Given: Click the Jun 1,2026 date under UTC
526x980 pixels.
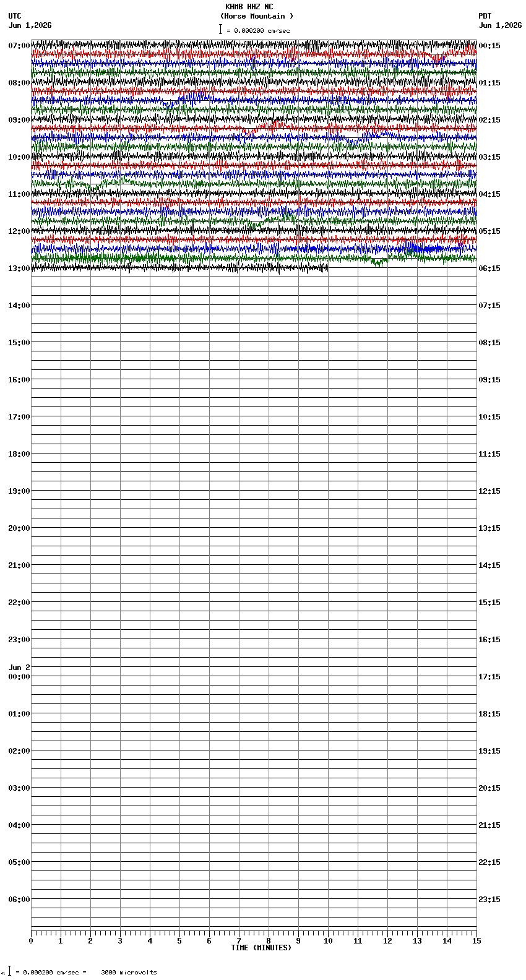Looking at the screenshot, I should [30, 25].
